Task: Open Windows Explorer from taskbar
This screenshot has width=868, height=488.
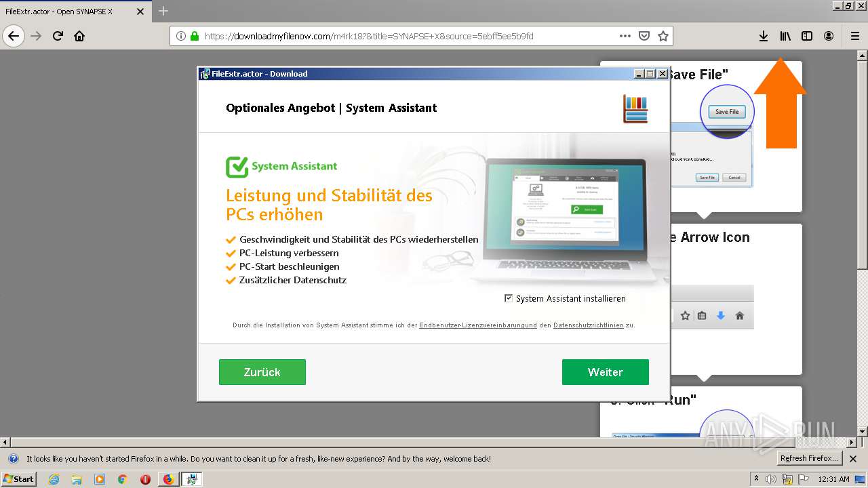Action: pos(77,479)
